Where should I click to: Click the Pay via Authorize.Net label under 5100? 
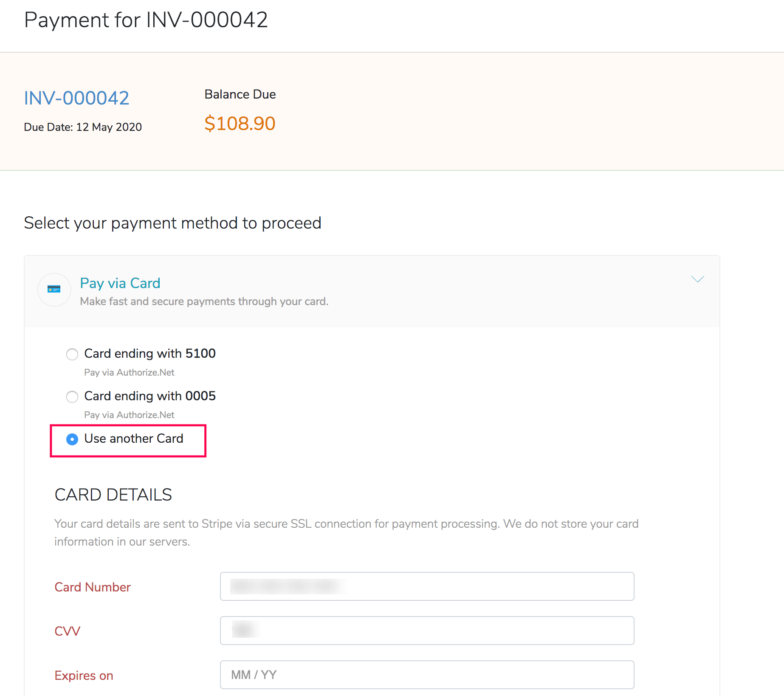[129, 372]
